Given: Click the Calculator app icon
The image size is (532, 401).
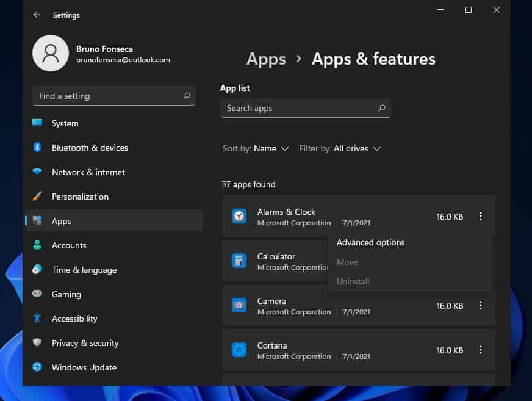Looking at the screenshot, I should coord(239,261).
